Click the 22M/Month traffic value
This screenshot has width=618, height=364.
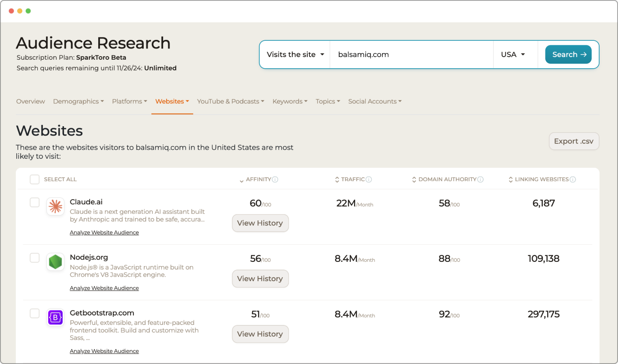354,203
